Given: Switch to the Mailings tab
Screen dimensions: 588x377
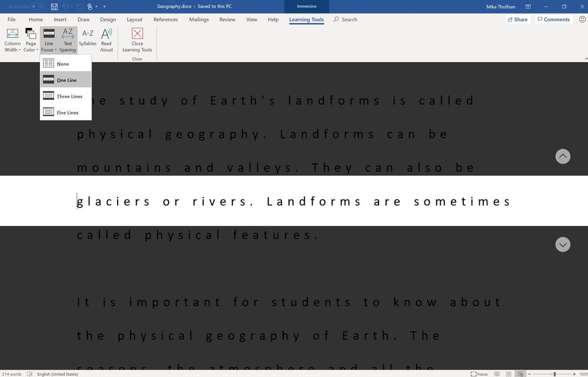Looking at the screenshot, I should coord(199,19).
